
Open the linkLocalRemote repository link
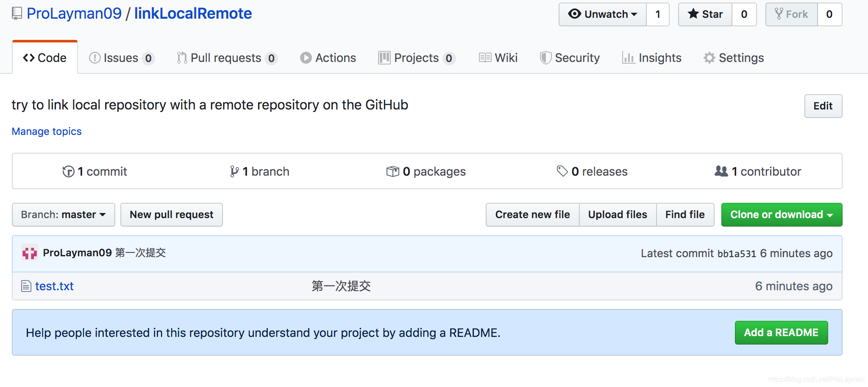pyautogui.click(x=193, y=14)
